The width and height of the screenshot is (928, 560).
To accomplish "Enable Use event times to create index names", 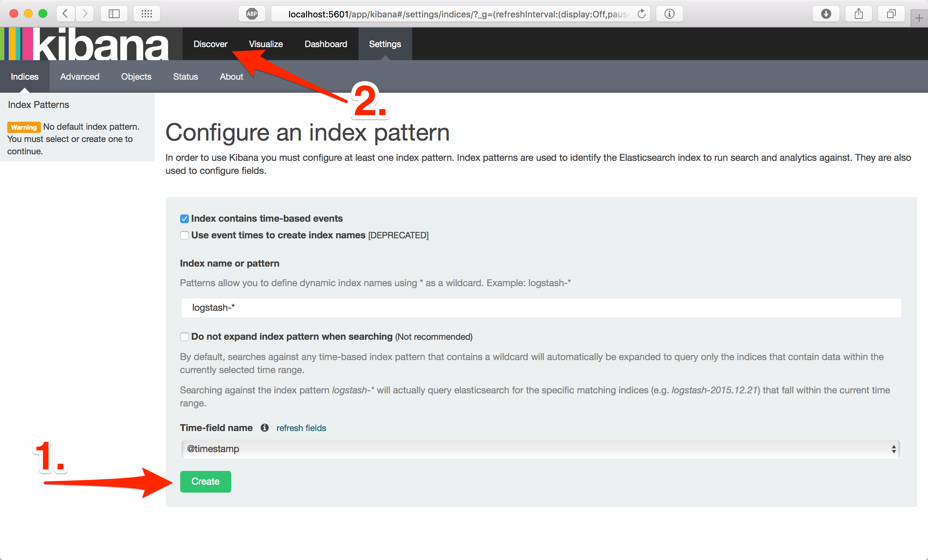I will pyautogui.click(x=184, y=235).
